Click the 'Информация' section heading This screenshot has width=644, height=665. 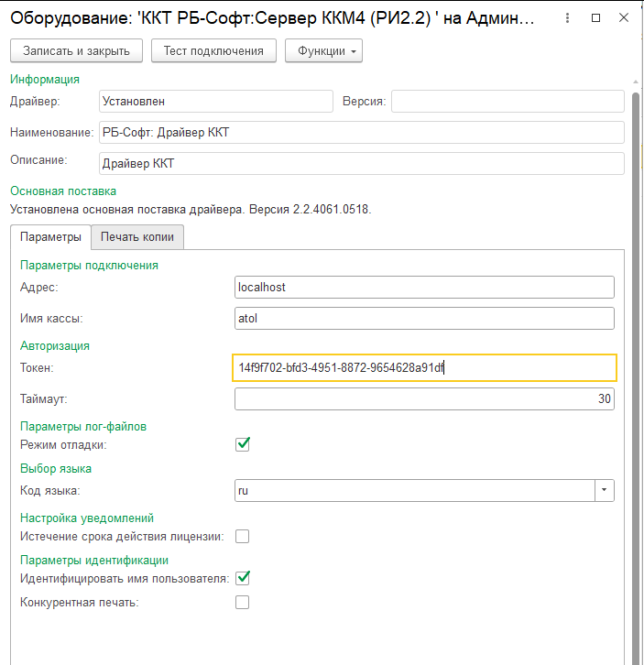tap(45, 80)
